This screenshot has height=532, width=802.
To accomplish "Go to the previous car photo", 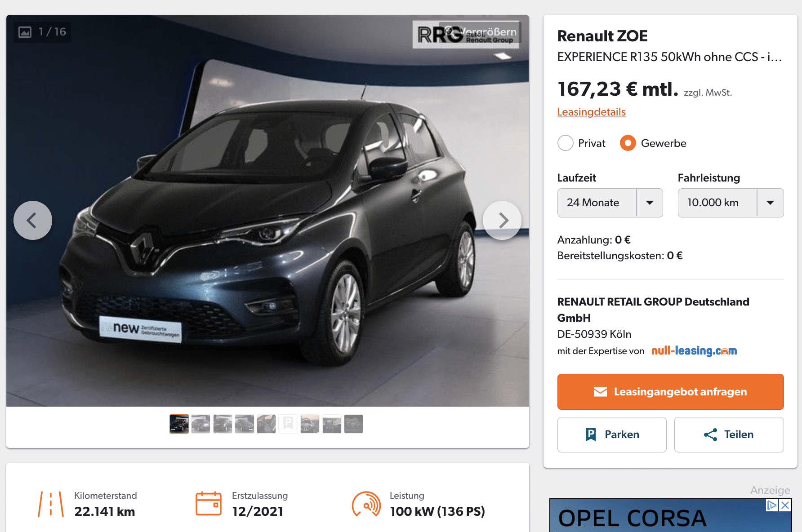I will click(33, 220).
